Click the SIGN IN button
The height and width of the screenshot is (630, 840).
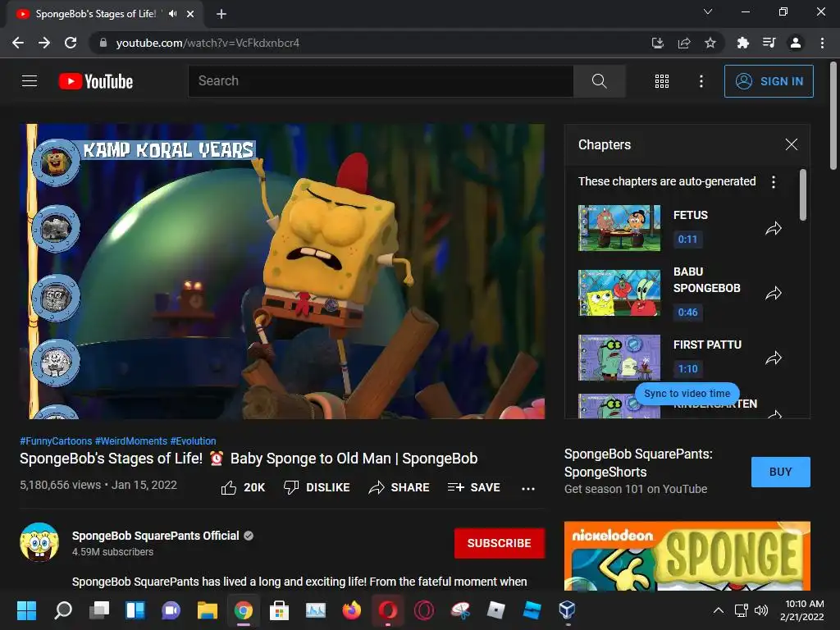pos(769,81)
